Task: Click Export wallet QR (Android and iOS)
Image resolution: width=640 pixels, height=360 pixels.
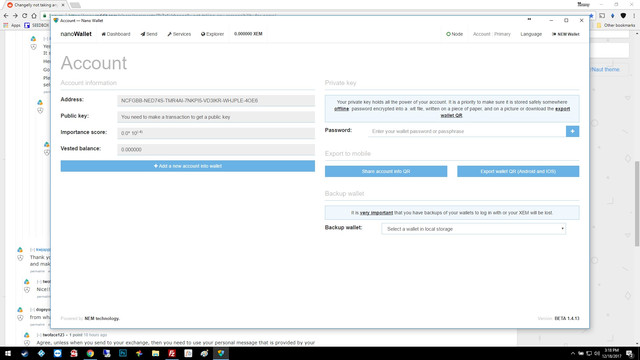Action: click(x=518, y=171)
